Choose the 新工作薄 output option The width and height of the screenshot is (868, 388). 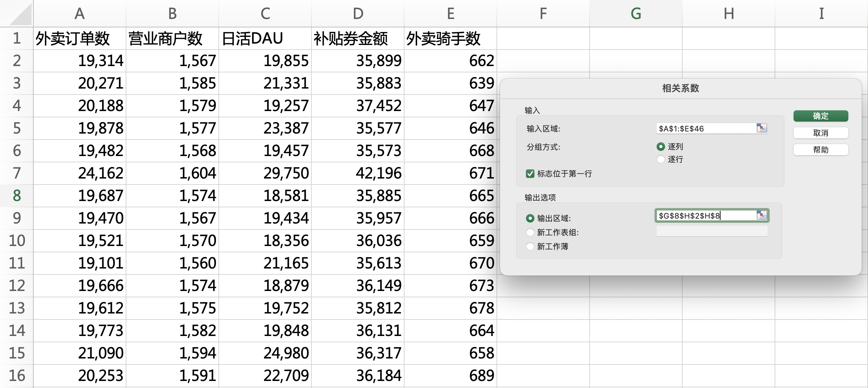coord(530,246)
